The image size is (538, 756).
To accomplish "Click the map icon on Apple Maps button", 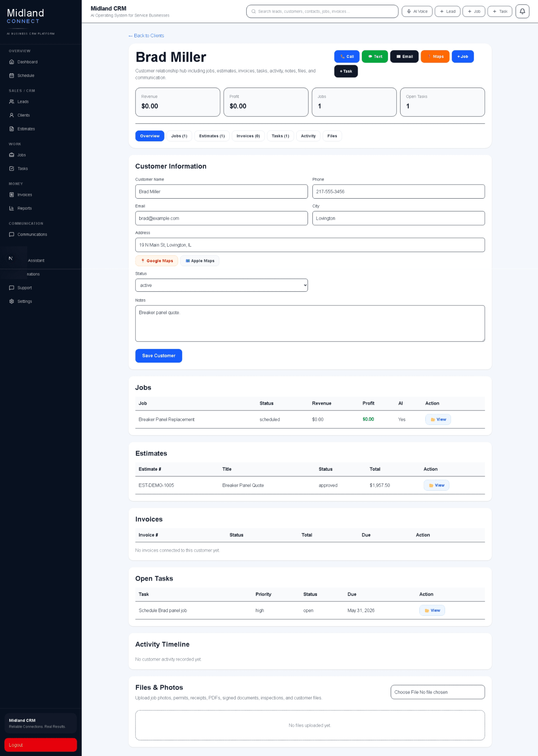I will coord(188,261).
